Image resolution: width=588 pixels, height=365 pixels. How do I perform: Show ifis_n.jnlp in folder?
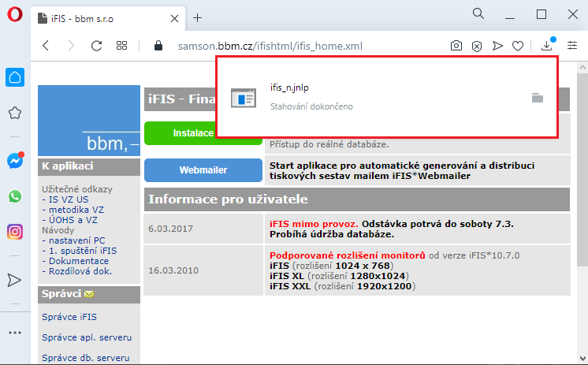point(538,98)
